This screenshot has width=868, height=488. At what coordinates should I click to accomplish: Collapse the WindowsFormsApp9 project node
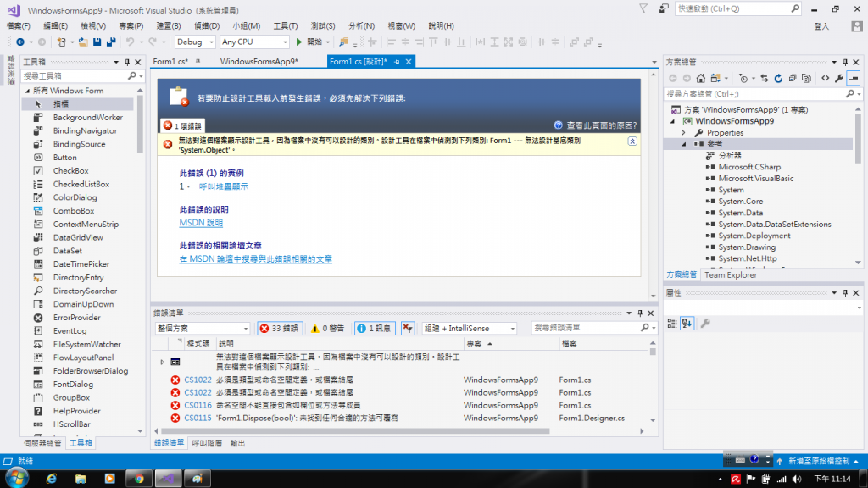[x=672, y=121]
